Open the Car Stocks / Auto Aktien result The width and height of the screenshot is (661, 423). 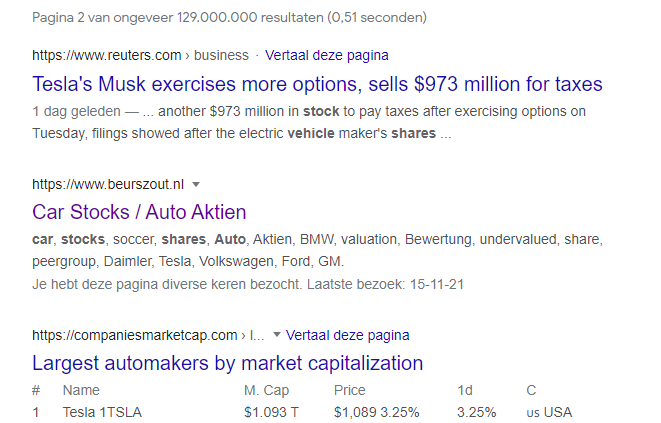pos(139,212)
